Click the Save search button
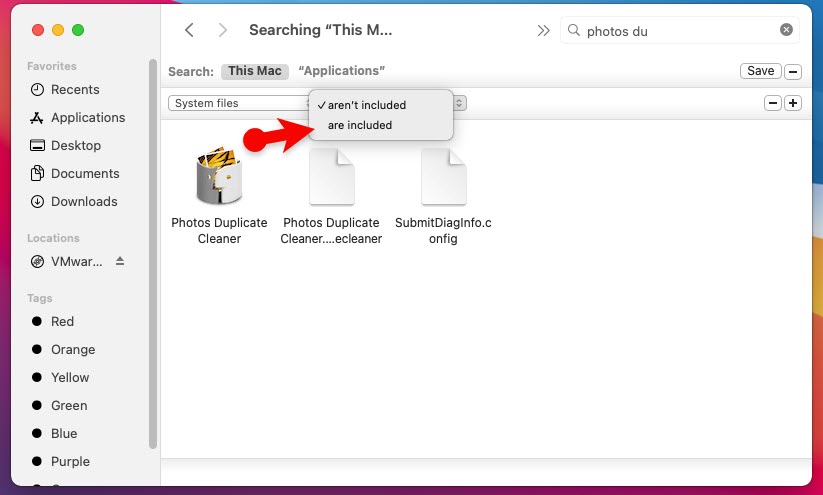The image size is (823, 495). pyautogui.click(x=760, y=71)
